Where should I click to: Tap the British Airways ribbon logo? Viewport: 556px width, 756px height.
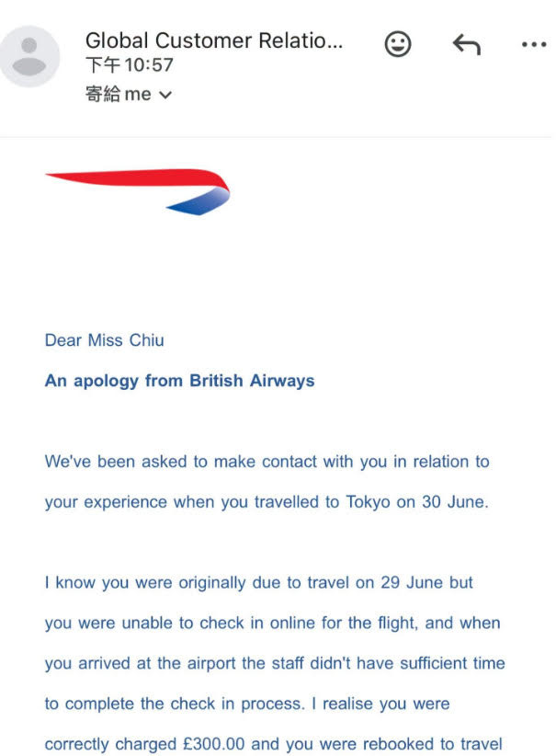(137, 191)
